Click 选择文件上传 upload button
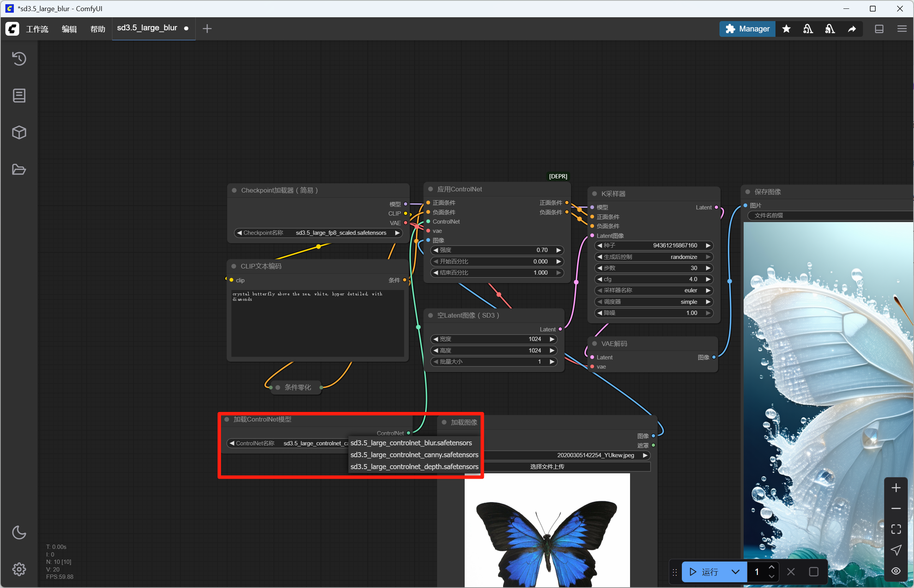This screenshot has width=914, height=588. 547,466
